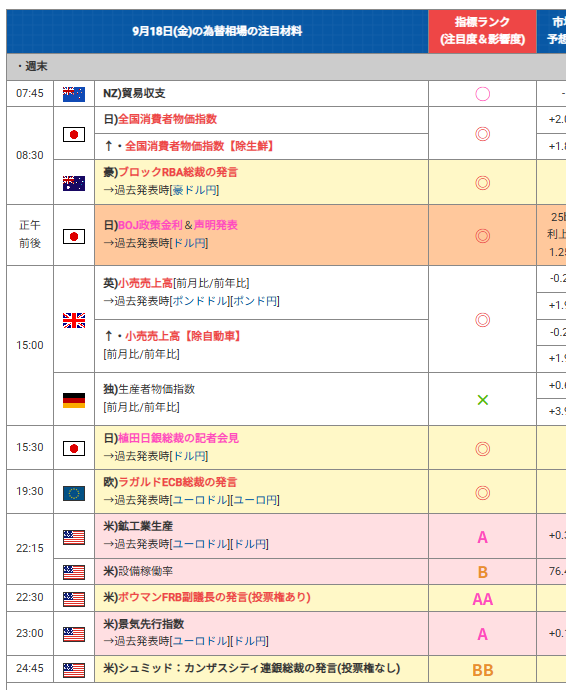Click the US flag beside 設備稼働率
Viewport: 566px width, 690px height.
click(74, 573)
